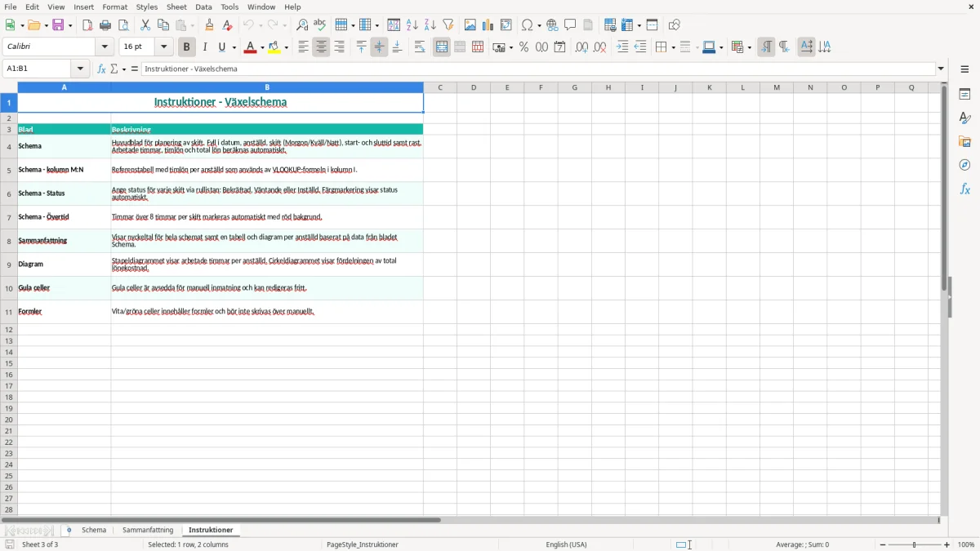Open Font Color dropdown arrow
The height and width of the screenshot is (551, 980).
point(263,47)
